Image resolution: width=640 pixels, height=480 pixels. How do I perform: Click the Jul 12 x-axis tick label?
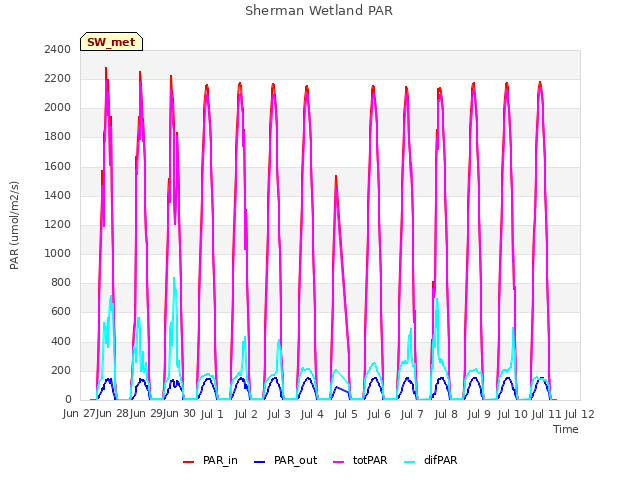[x=580, y=415]
